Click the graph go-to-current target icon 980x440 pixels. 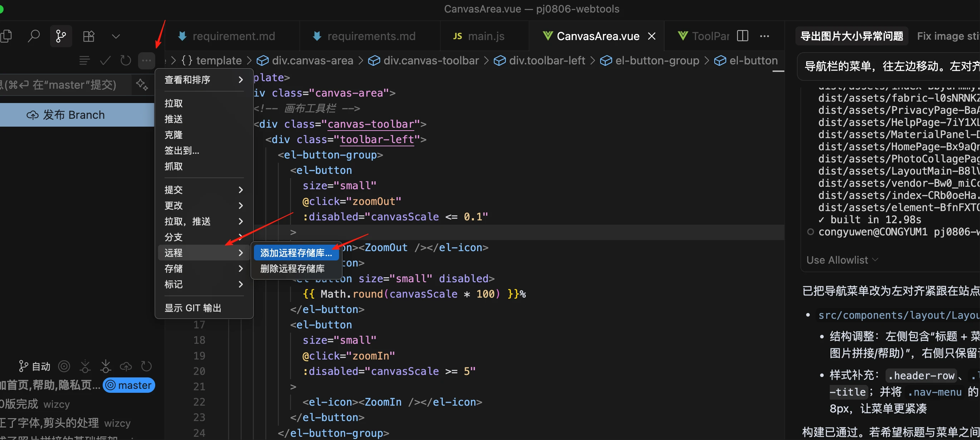64,366
